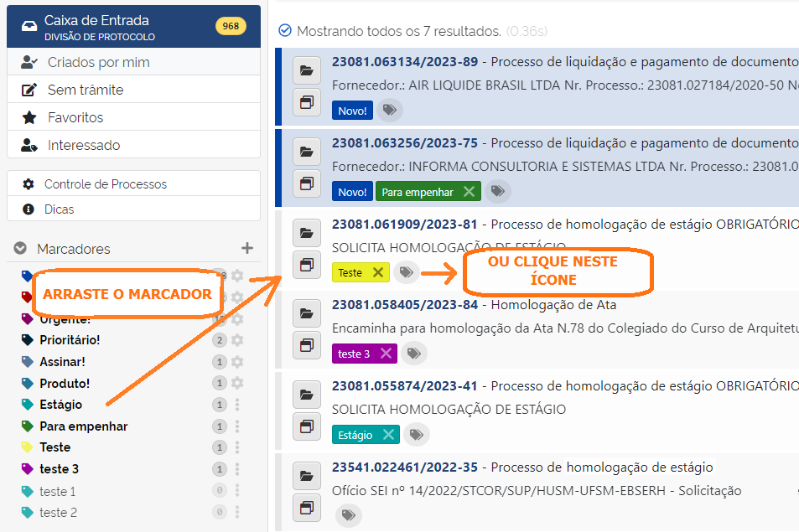Open three-dot menu for Para empenhar marker
The image size is (799, 532).
point(237,426)
